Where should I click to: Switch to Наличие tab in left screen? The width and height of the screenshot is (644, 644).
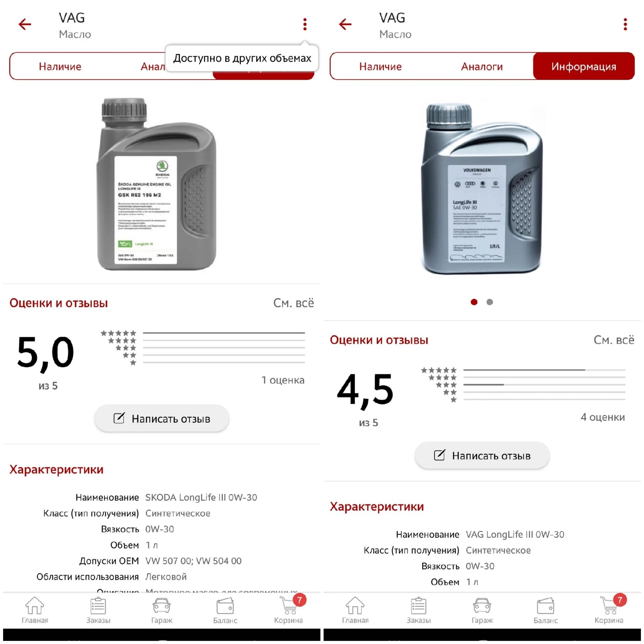click(60, 66)
